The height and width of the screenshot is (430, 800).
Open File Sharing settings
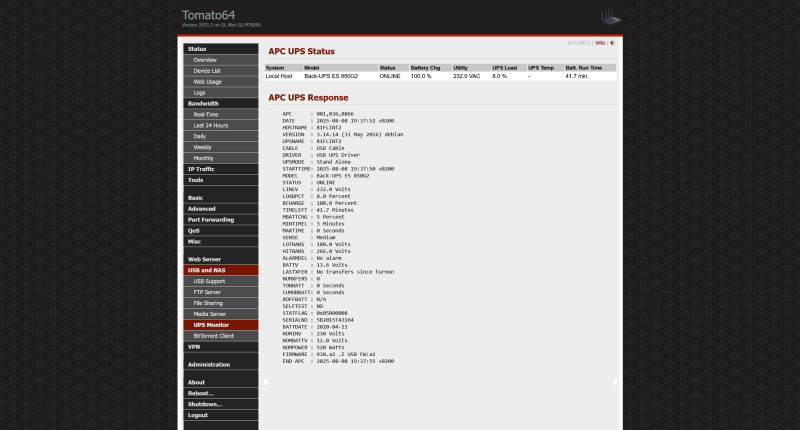click(220, 303)
